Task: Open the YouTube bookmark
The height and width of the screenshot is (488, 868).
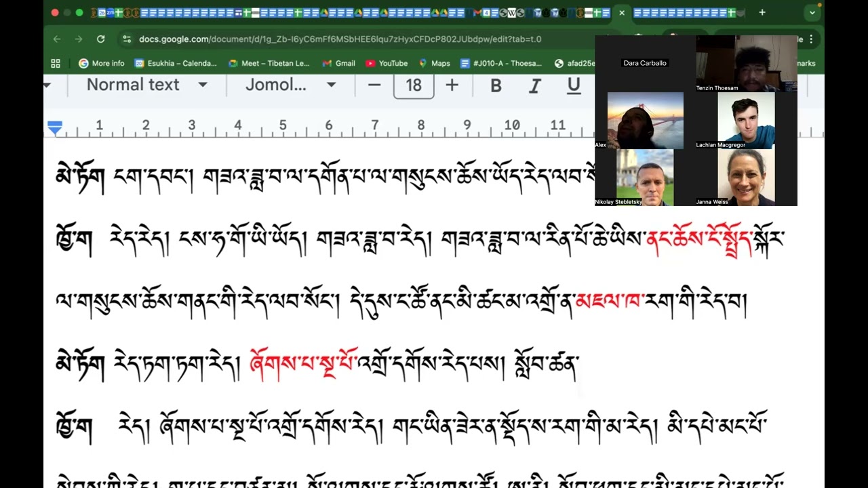Action: coord(387,63)
